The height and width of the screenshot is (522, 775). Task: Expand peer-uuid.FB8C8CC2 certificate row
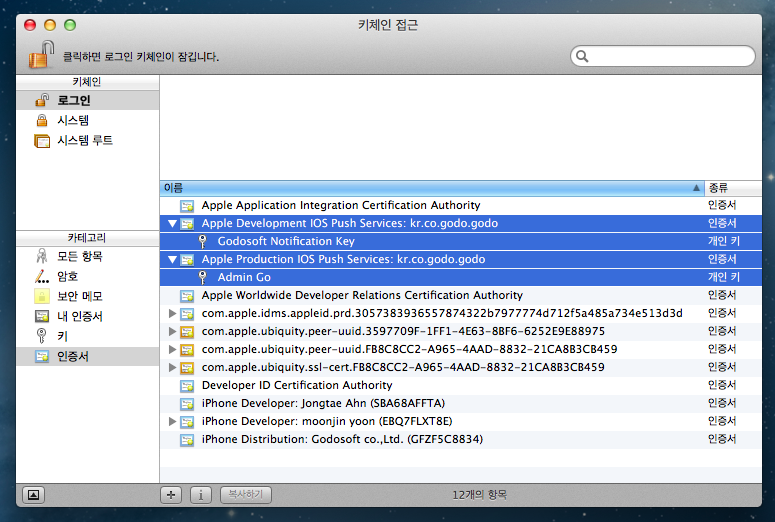tap(172, 349)
